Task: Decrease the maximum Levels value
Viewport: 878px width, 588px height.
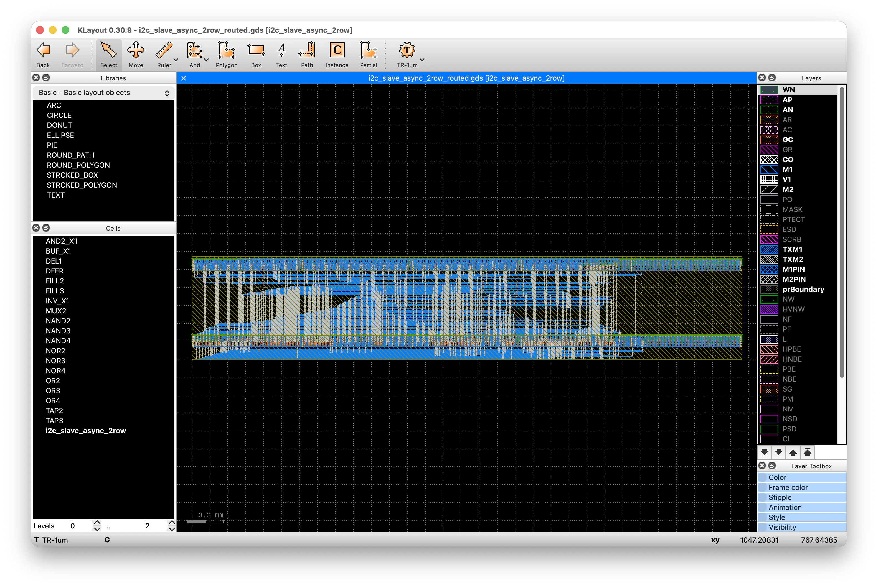Action: tap(172, 529)
